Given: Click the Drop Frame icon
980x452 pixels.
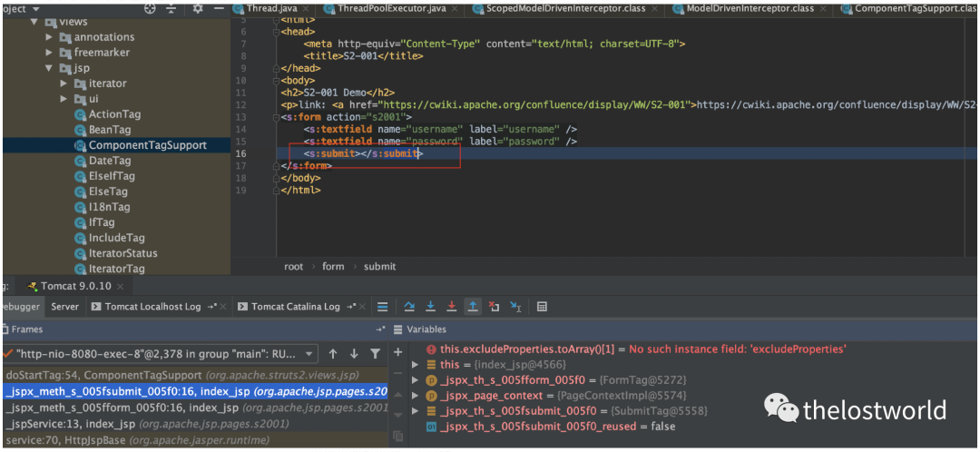Looking at the screenshot, I should tap(494, 307).
